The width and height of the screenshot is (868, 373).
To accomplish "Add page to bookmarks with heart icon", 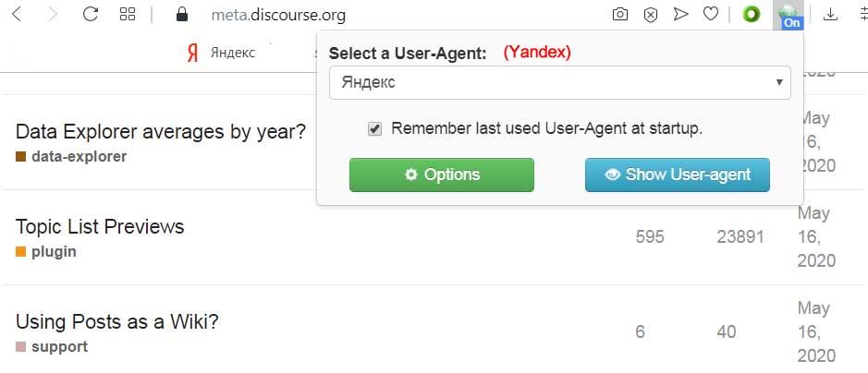I will [x=711, y=15].
